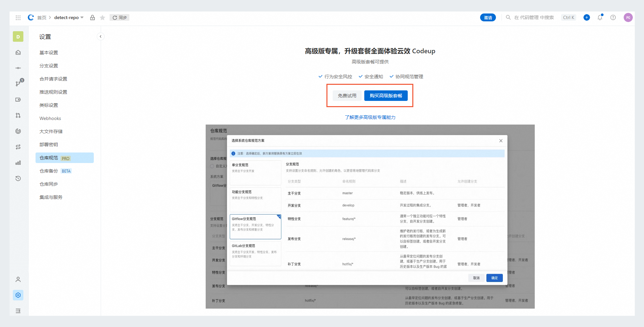Screen dimensions: 644x327
Task: Click the Codeup logo icon
Action: click(31, 17)
